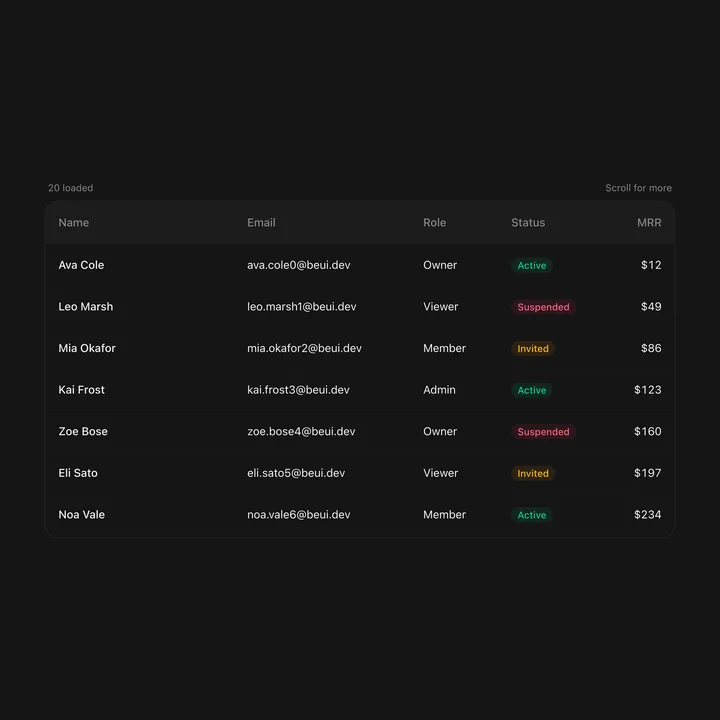Click Noa Vale's Active status badge
Screen dimensions: 720x720
click(532, 515)
